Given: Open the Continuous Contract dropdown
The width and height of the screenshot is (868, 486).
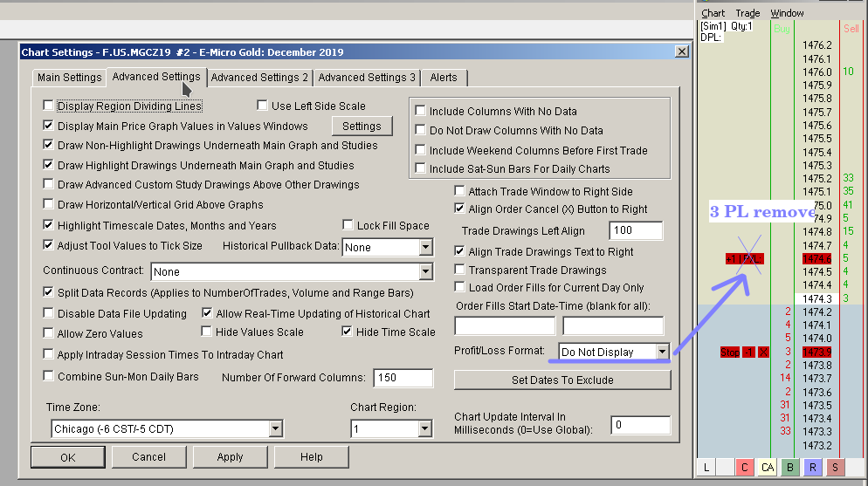Looking at the screenshot, I should click(425, 272).
